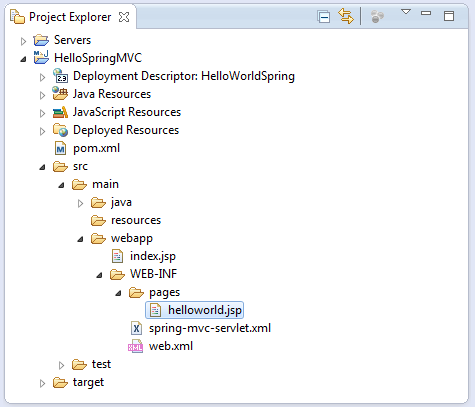The image size is (475, 407).
Task: Collapse the HelloSpringMVC project
Action: click(x=23, y=59)
